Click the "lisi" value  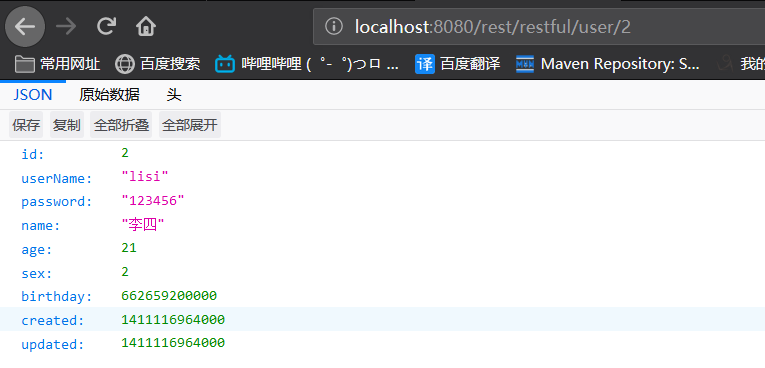click(x=144, y=176)
